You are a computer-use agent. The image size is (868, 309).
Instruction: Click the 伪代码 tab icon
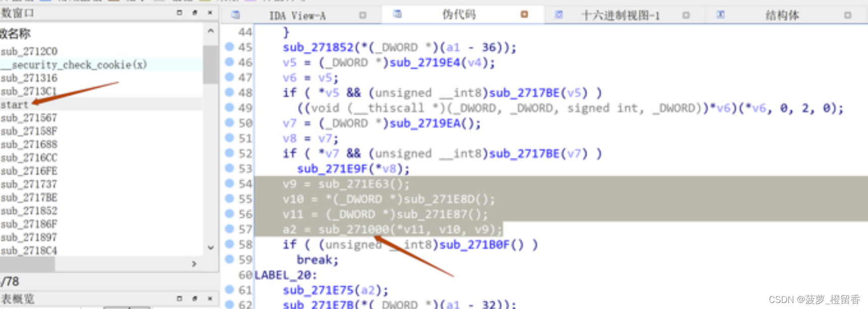[x=397, y=14]
